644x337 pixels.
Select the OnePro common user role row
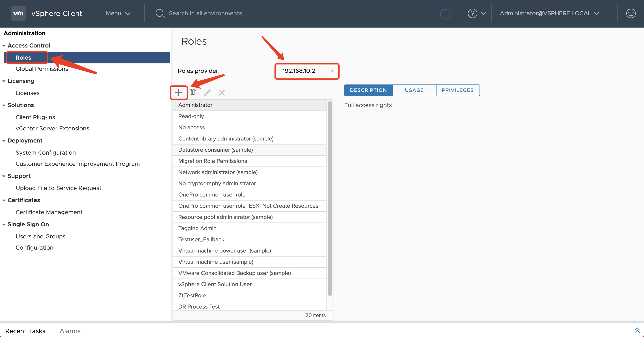pos(249,195)
